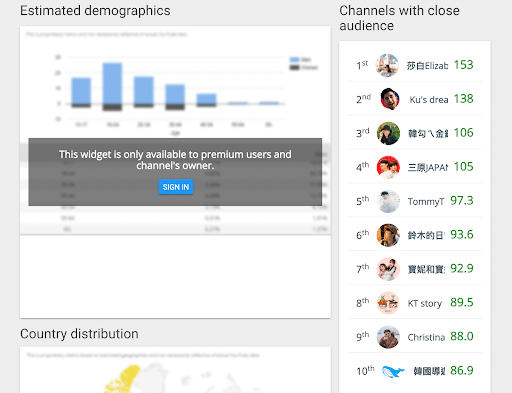Open Ku's dream channel avatar
Viewport: 512px width, 393px height.
389,99
